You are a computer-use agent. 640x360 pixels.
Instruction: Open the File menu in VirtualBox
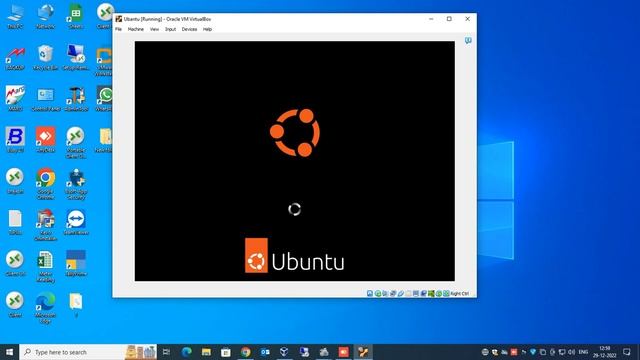click(118, 29)
